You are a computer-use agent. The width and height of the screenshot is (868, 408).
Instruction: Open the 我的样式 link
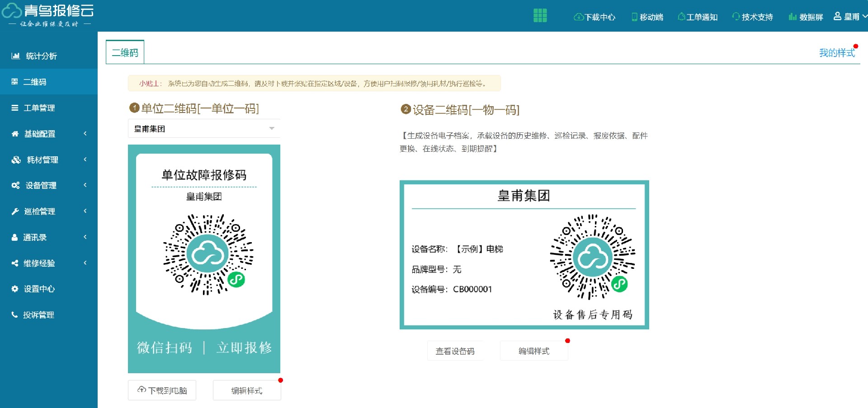point(837,53)
